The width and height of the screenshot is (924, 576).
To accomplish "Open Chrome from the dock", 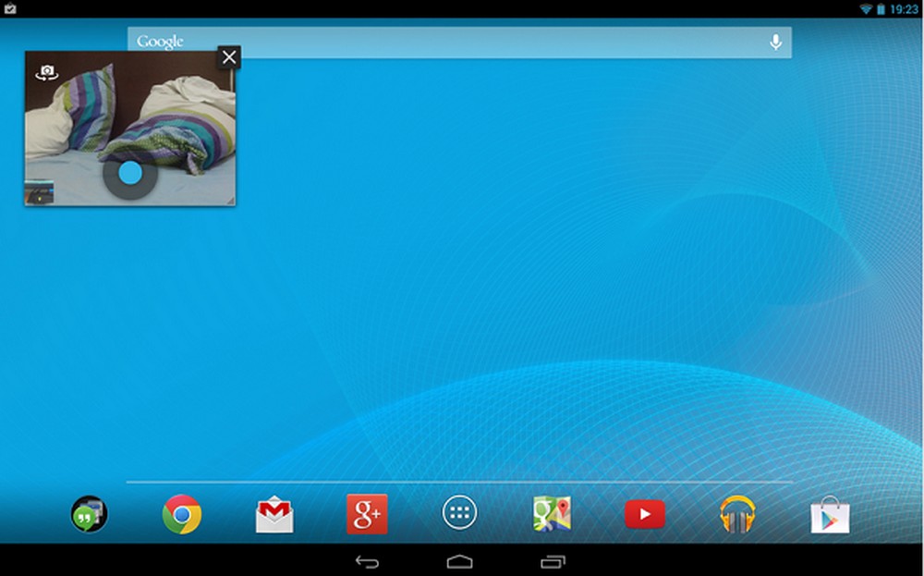I will point(181,515).
